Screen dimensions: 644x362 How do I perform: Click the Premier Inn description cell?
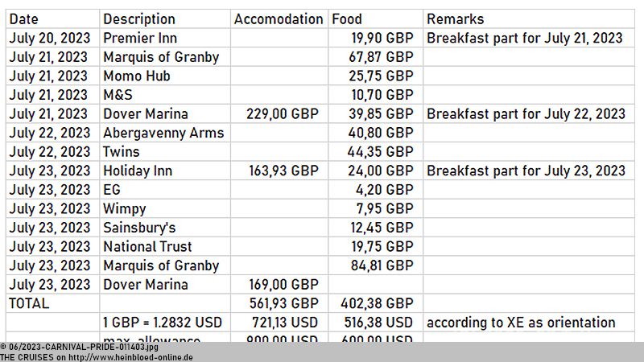pos(165,38)
